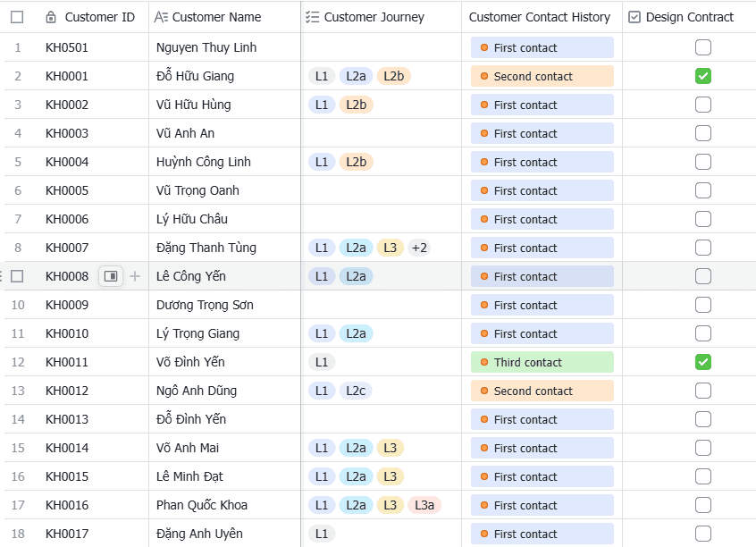The image size is (756, 547).
Task: Open Second contact status of Đỗ Hữu Giang
Action: click(542, 76)
